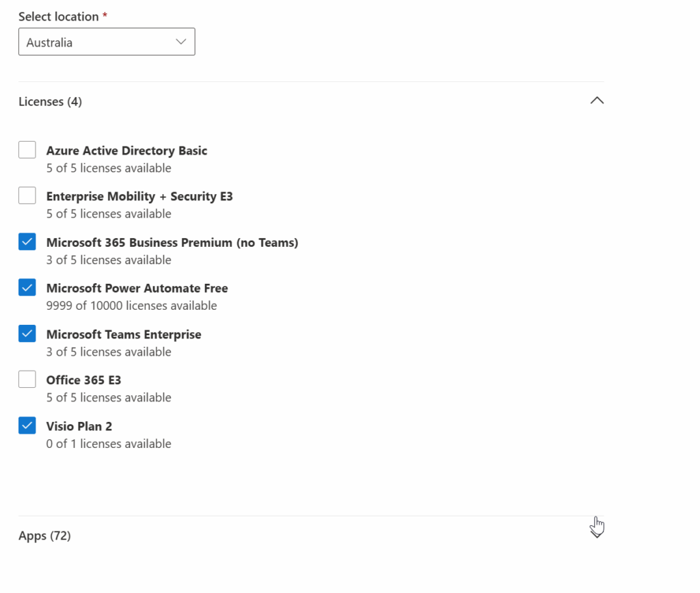This screenshot has height=593, width=700.
Task: Click the '0 of 1 licenses available' text
Action: (x=109, y=444)
